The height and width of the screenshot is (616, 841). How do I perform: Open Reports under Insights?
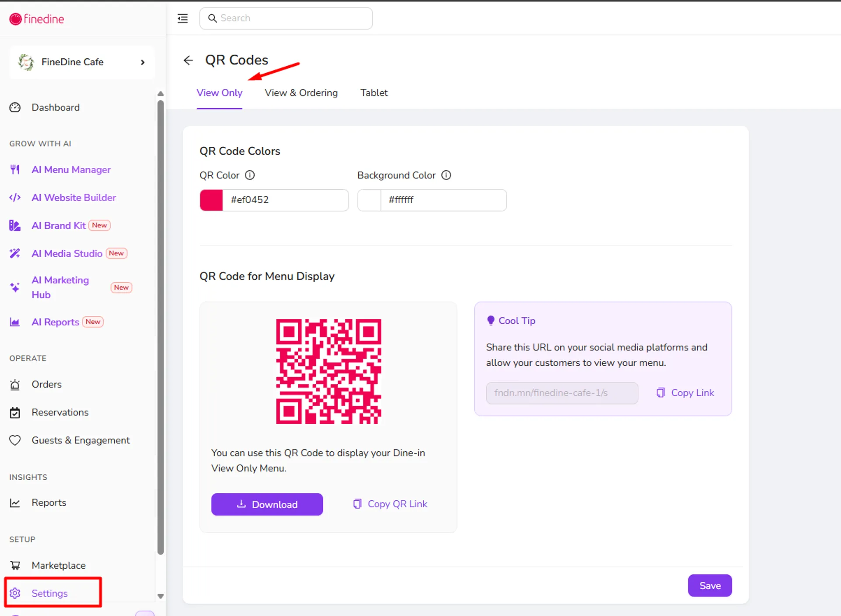[49, 503]
